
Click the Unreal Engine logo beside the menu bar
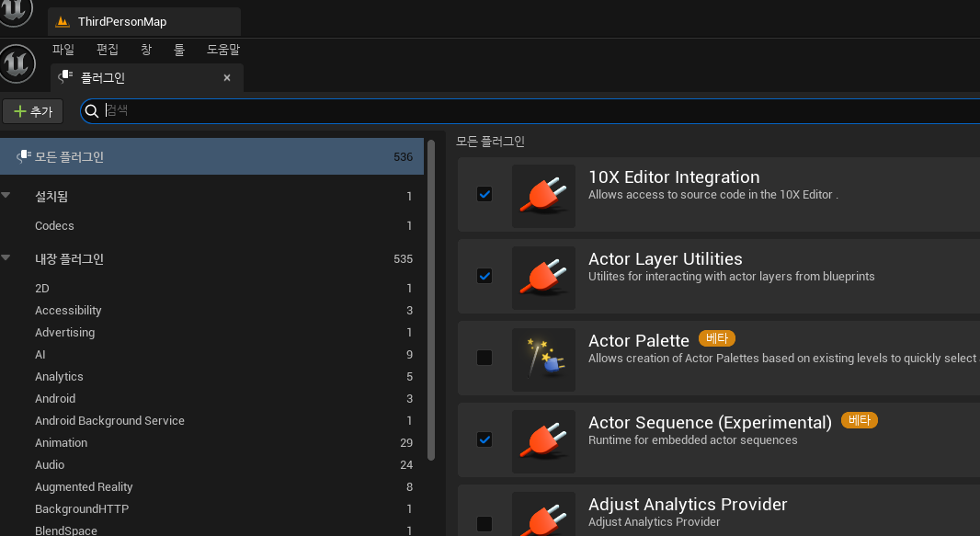(x=17, y=63)
